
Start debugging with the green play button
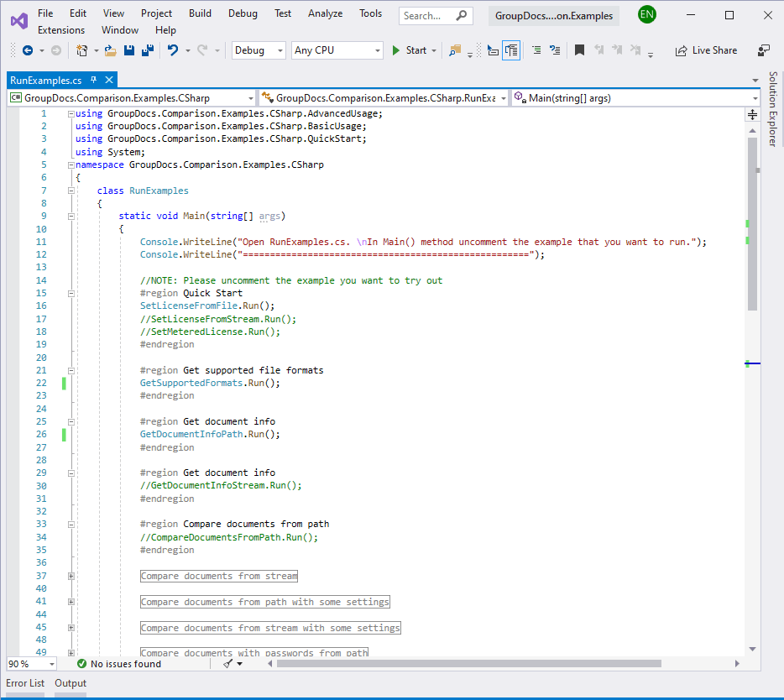tap(396, 50)
